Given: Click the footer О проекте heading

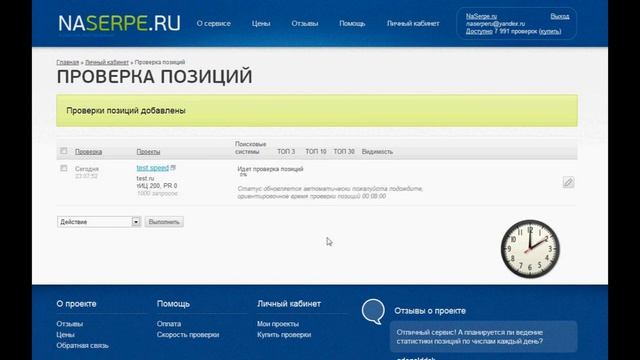Looking at the screenshot, I should pyautogui.click(x=76, y=304).
